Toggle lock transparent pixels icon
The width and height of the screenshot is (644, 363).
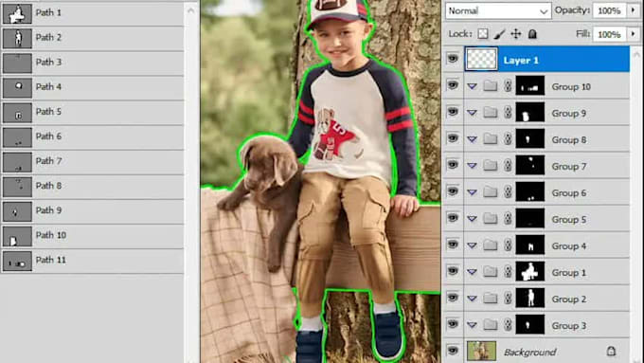coord(483,34)
